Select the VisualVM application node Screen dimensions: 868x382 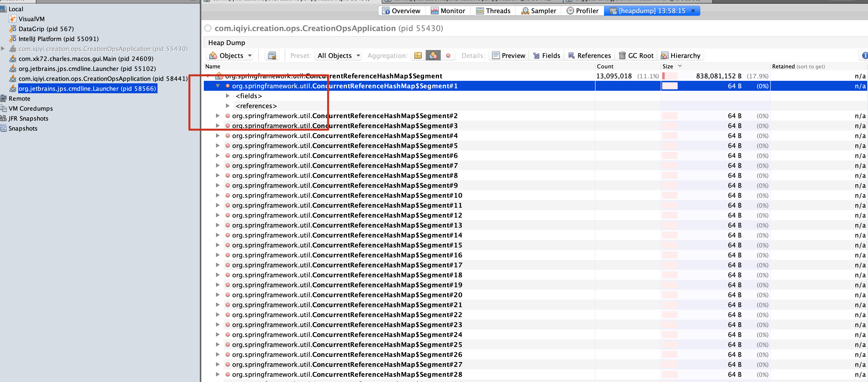(31, 19)
